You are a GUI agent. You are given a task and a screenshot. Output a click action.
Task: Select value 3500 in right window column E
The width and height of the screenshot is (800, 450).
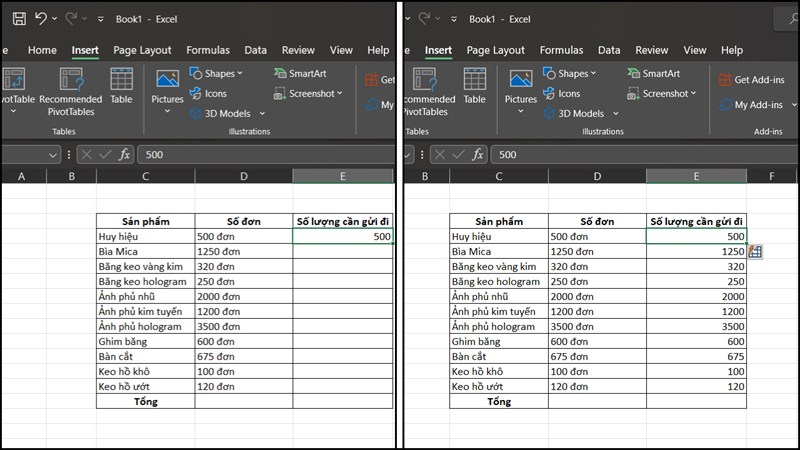pyautogui.click(x=696, y=327)
